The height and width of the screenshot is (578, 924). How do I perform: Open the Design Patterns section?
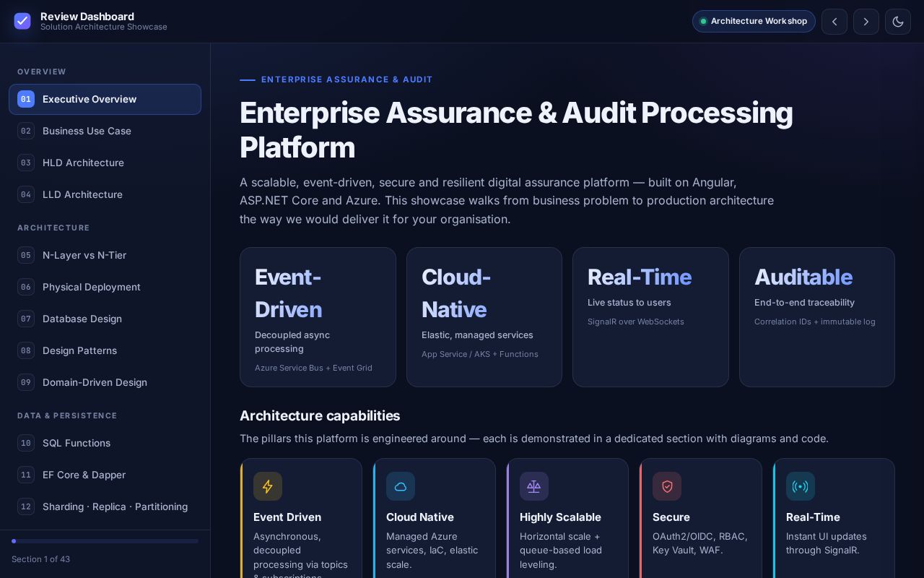(105, 350)
